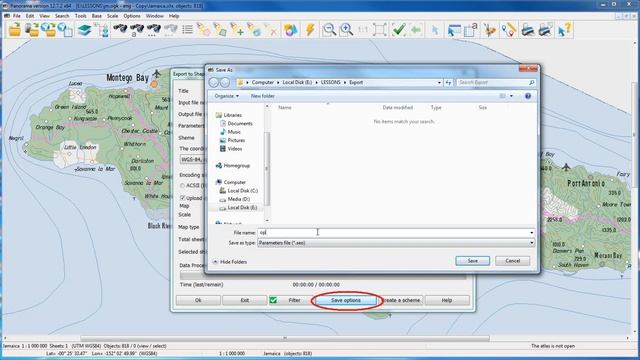The width and height of the screenshot is (640, 360).
Task: Click the File name input field
Action: pyautogui.click(x=393, y=233)
